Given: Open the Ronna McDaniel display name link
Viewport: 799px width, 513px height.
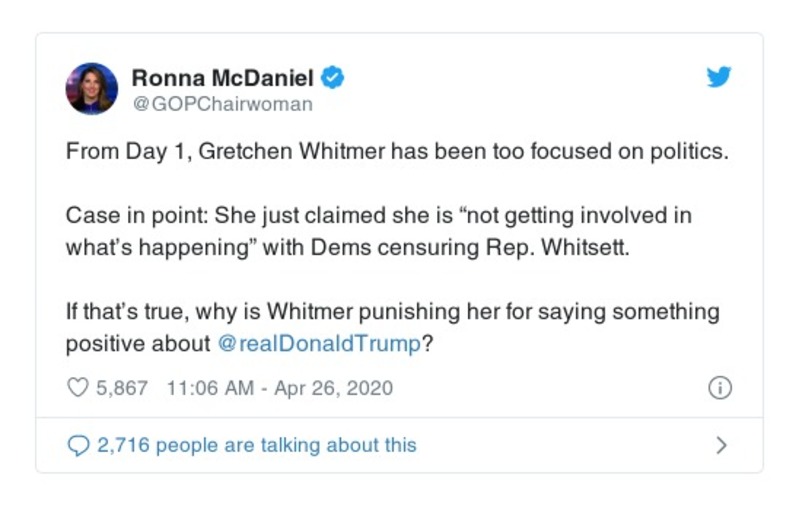Looking at the screenshot, I should 222,77.
